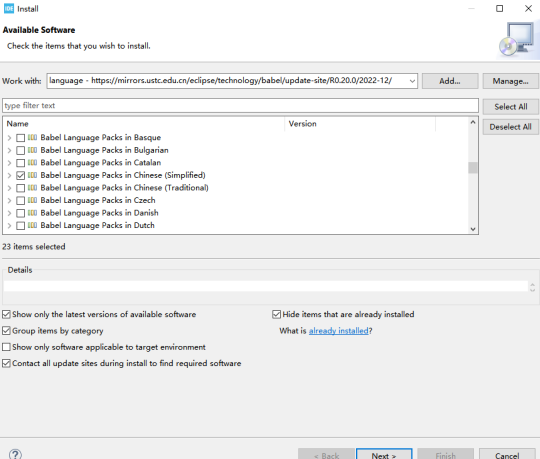The width and height of the screenshot is (540, 459).
Task: Click the Danish language pack feature icon
Action: pos(32,213)
